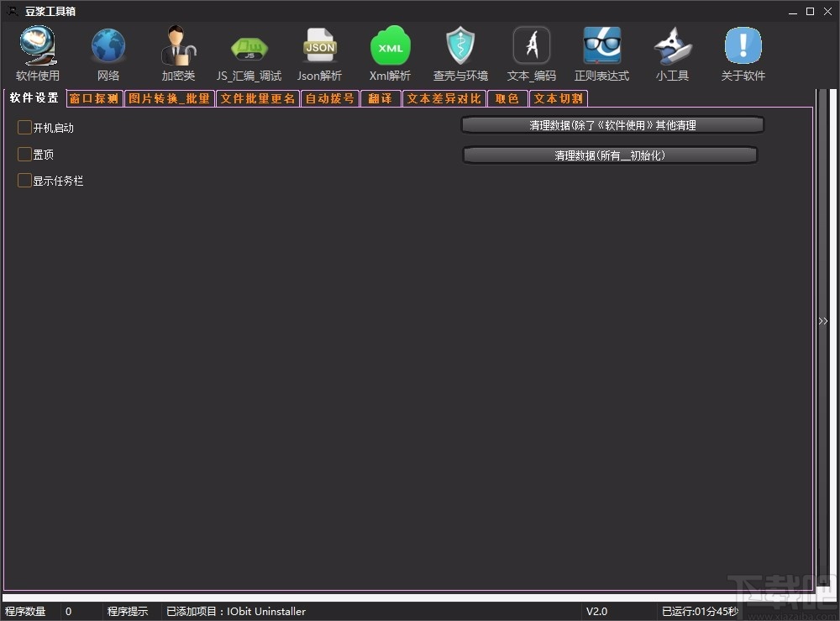Screen dimensions: 840x621
Task: Open the Json解析 icon
Action: point(319,54)
